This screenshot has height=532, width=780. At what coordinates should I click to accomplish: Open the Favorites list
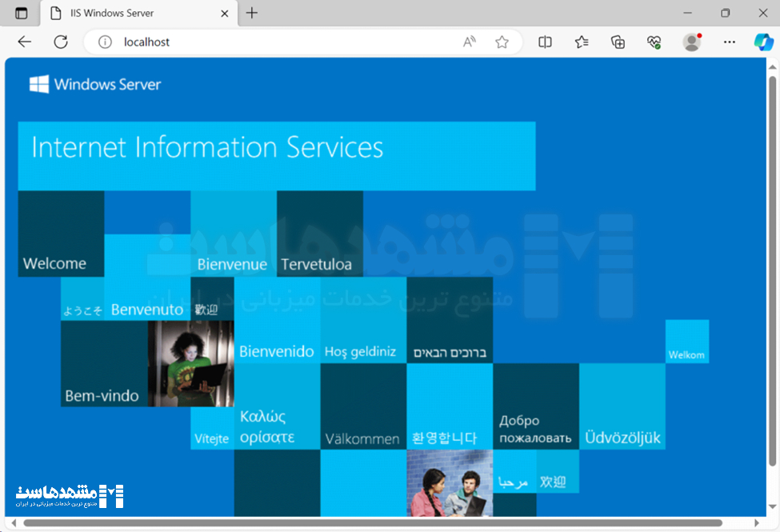(x=582, y=42)
